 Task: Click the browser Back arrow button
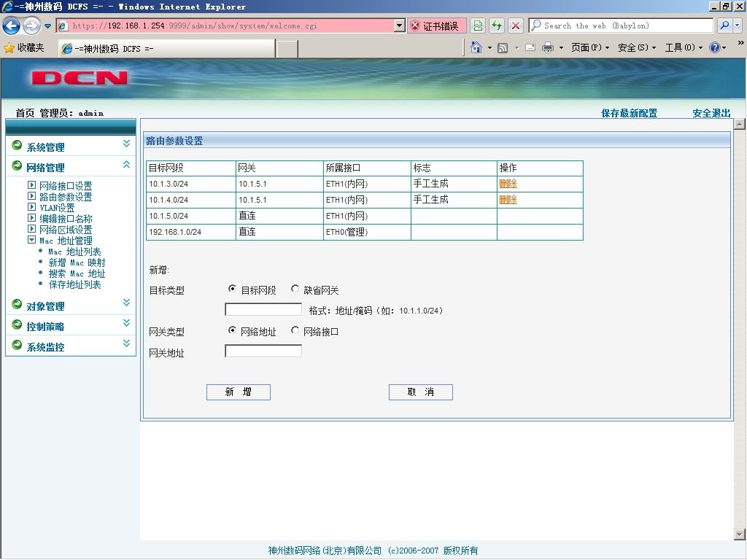point(12,26)
